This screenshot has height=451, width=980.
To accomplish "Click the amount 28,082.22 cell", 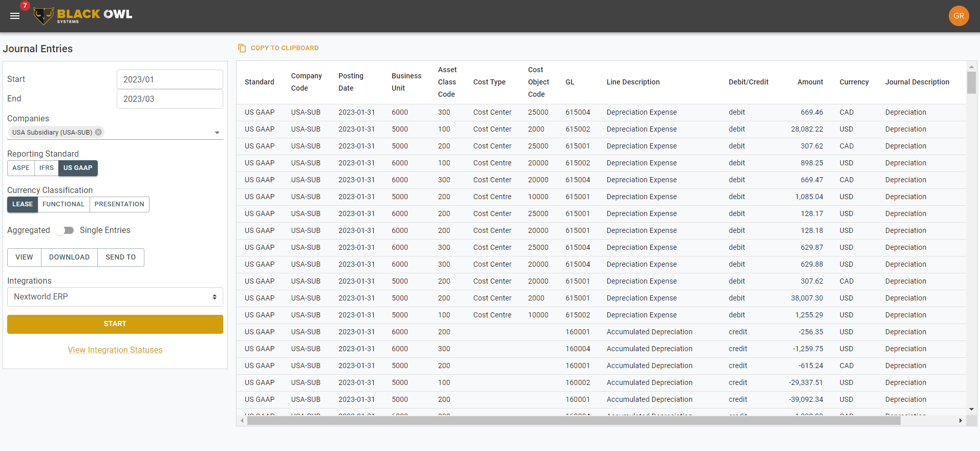I will pyautogui.click(x=807, y=130).
